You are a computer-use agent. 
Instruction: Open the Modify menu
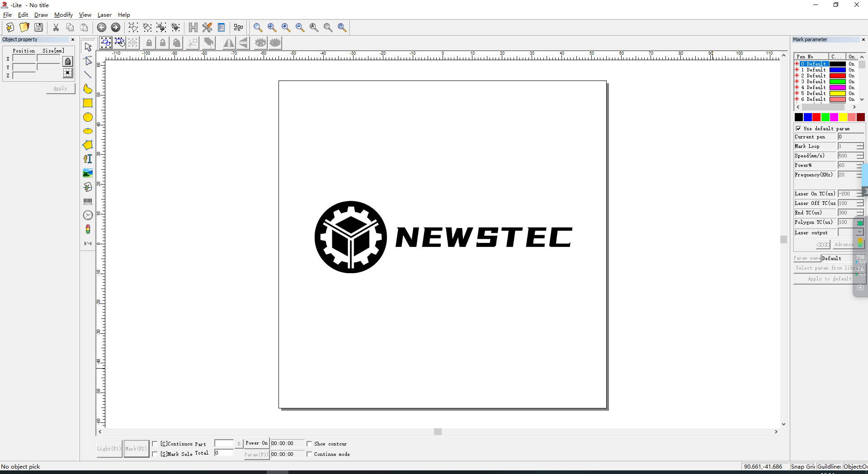pos(63,15)
